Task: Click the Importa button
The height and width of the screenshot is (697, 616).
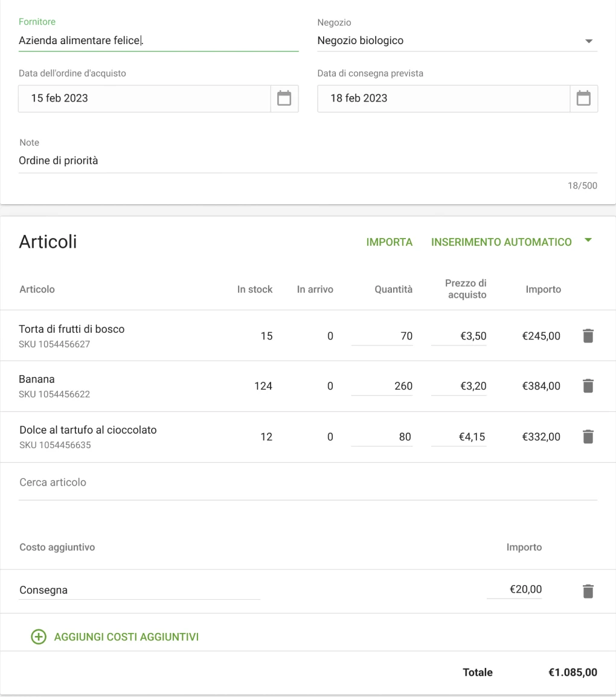Action: click(390, 242)
